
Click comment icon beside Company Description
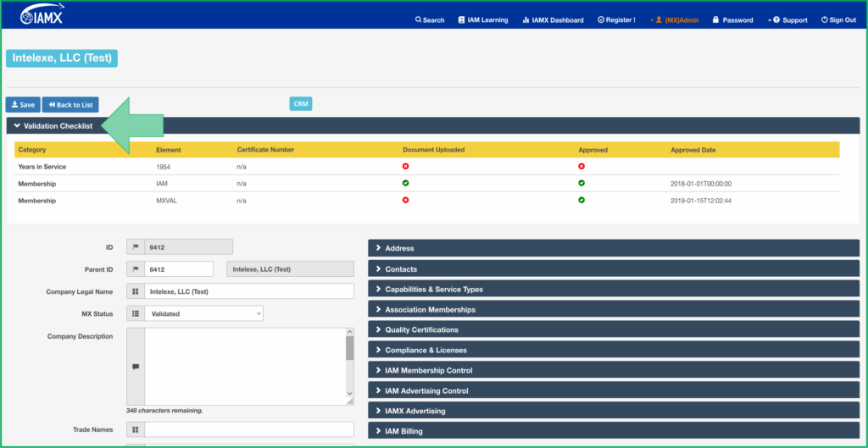pos(136,366)
